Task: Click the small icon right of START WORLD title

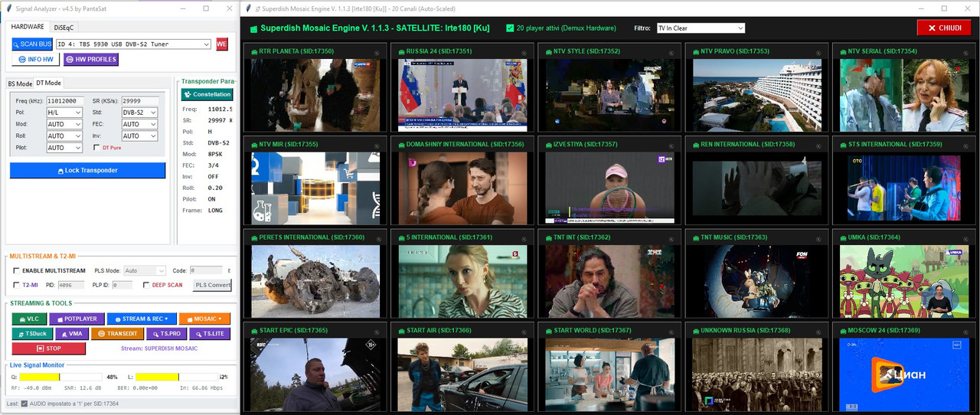Action: [670, 332]
